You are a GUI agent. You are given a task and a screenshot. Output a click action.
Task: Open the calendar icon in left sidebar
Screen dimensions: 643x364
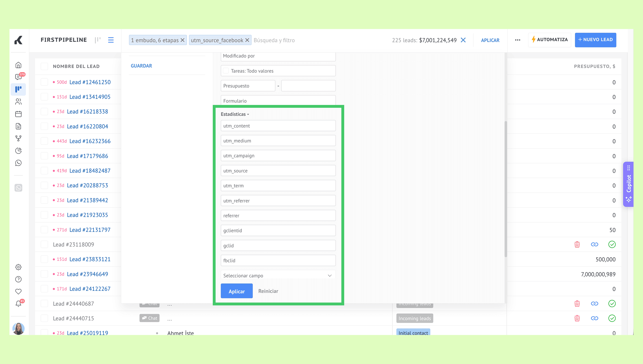[x=18, y=114]
